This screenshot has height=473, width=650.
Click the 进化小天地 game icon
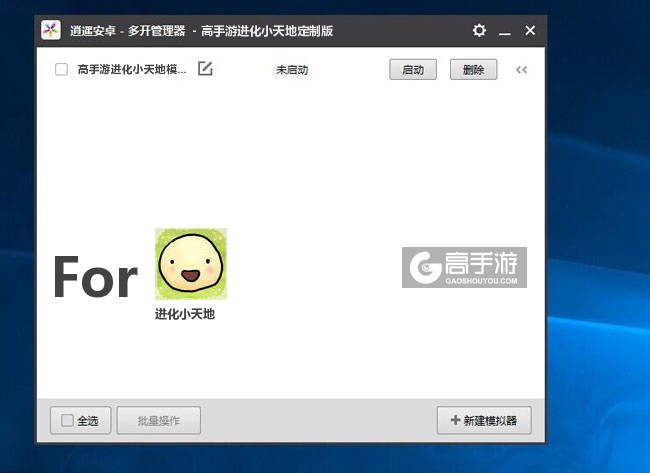coord(191,264)
